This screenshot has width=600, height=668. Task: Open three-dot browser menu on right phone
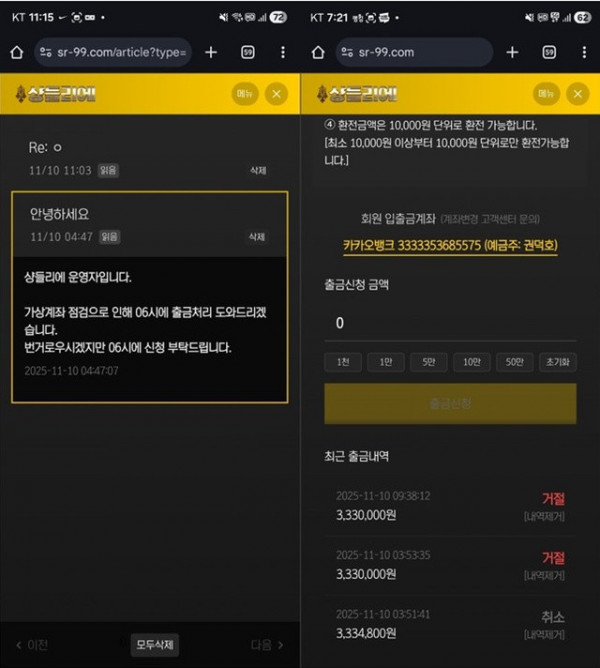pyautogui.click(x=583, y=52)
